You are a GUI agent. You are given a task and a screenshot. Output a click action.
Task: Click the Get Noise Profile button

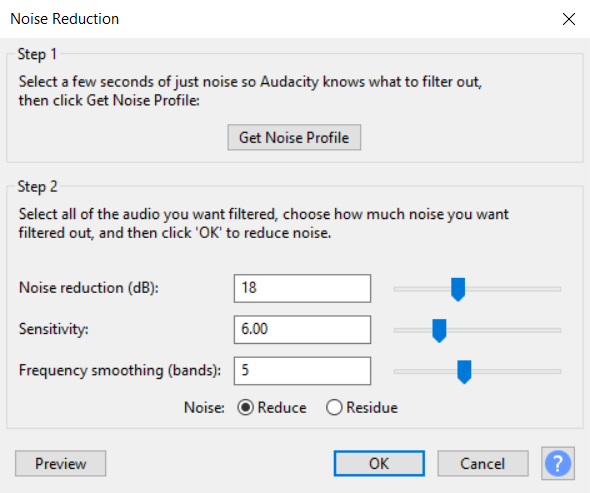[x=294, y=137]
